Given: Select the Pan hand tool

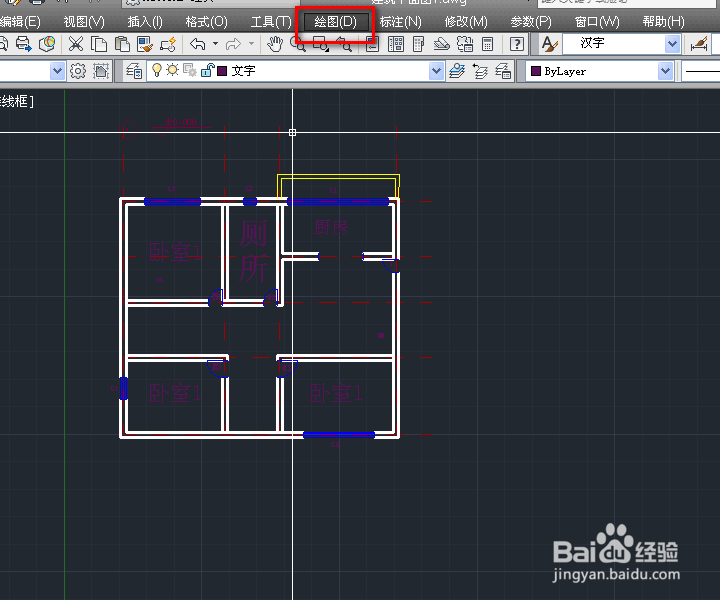Looking at the screenshot, I should pyautogui.click(x=275, y=45).
